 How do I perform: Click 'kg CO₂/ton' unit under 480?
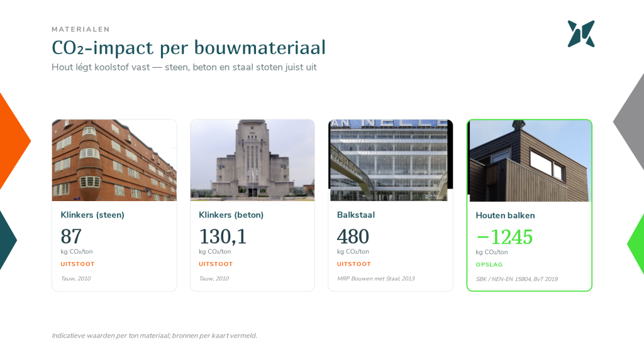coord(353,251)
